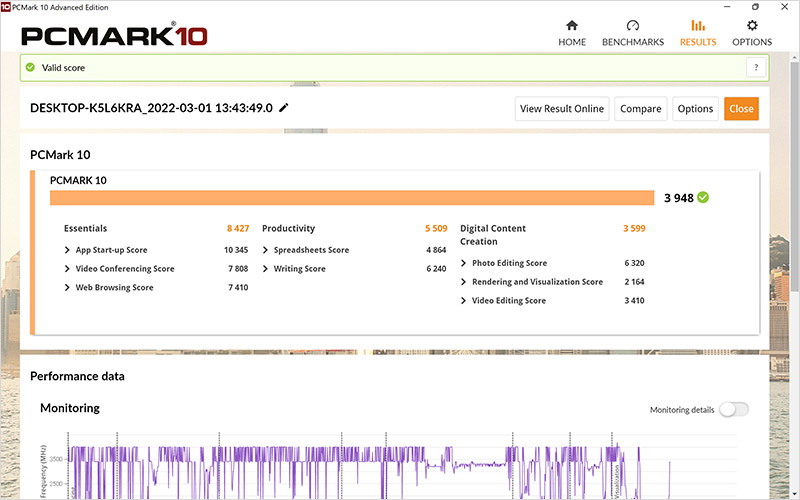Image resolution: width=800 pixels, height=500 pixels.
Task: Open the result Options button
Action: pyautogui.click(x=695, y=109)
